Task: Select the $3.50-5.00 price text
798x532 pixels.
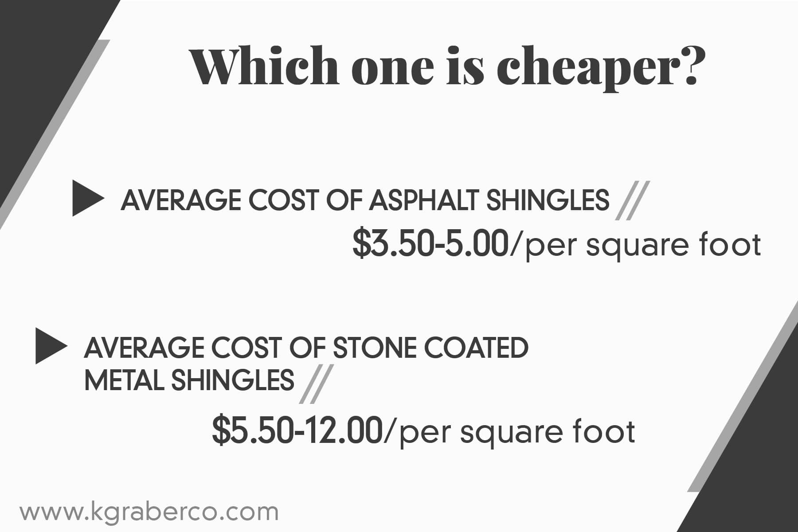Action: pyautogui.click(x=430, y=244)
